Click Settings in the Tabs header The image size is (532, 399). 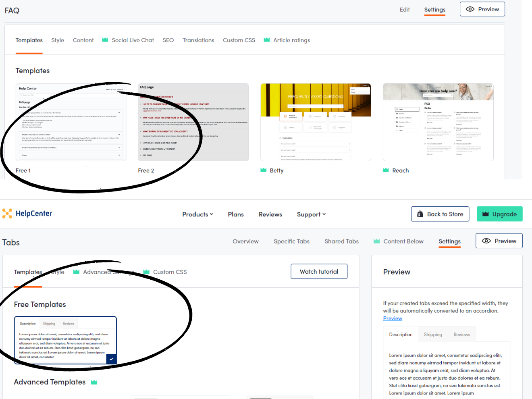449,241
